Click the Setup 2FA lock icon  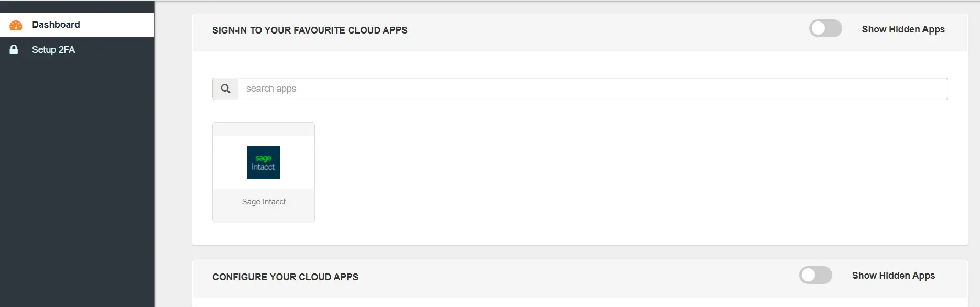point(14,49)
